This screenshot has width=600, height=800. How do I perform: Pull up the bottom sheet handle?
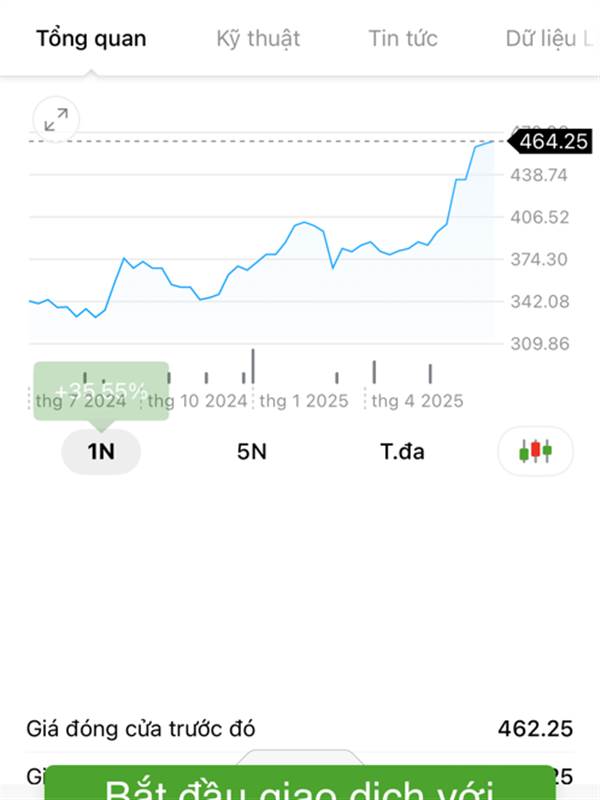point(300,757)
